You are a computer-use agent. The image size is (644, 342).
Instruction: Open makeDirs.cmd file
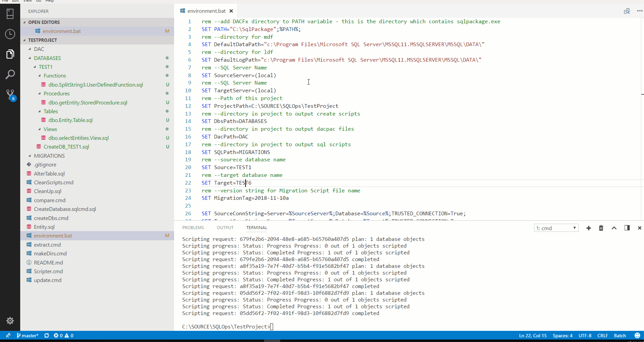(97, 254)
